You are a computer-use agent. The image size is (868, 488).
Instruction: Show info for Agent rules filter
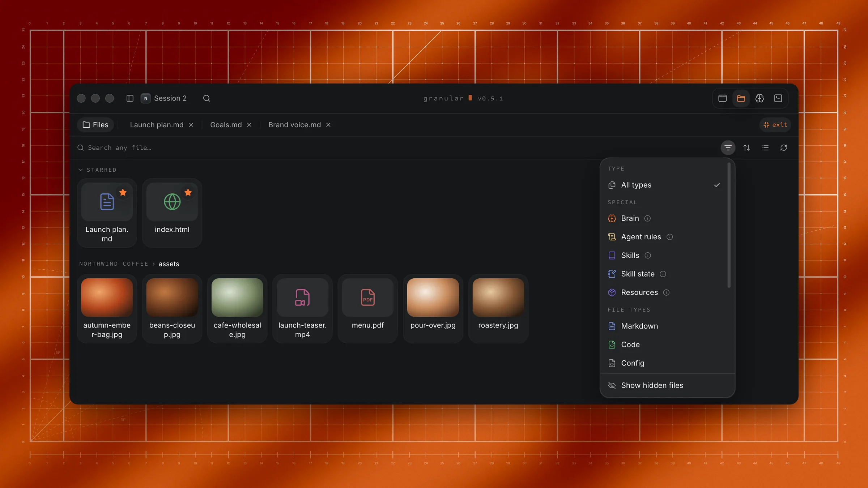tap(669, 237)
